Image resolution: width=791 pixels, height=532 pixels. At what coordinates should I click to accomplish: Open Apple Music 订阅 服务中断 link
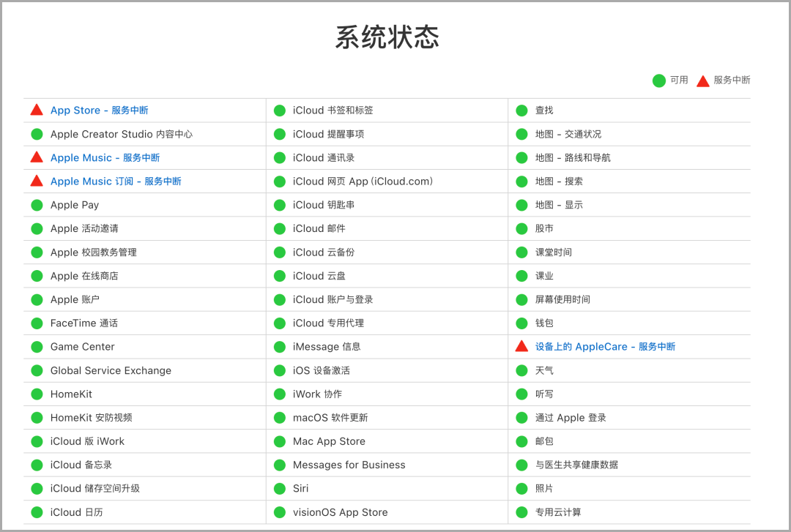(116, 181)
